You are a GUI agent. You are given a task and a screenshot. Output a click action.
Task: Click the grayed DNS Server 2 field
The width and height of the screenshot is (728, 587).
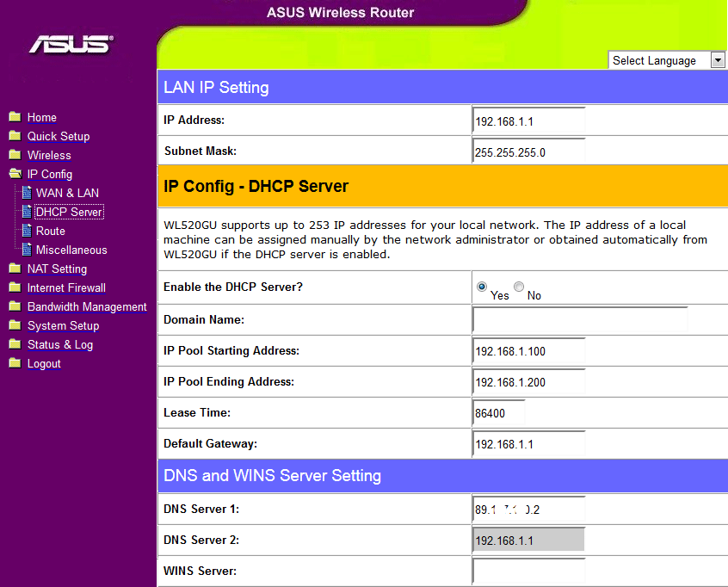click(x=528, y=541)
